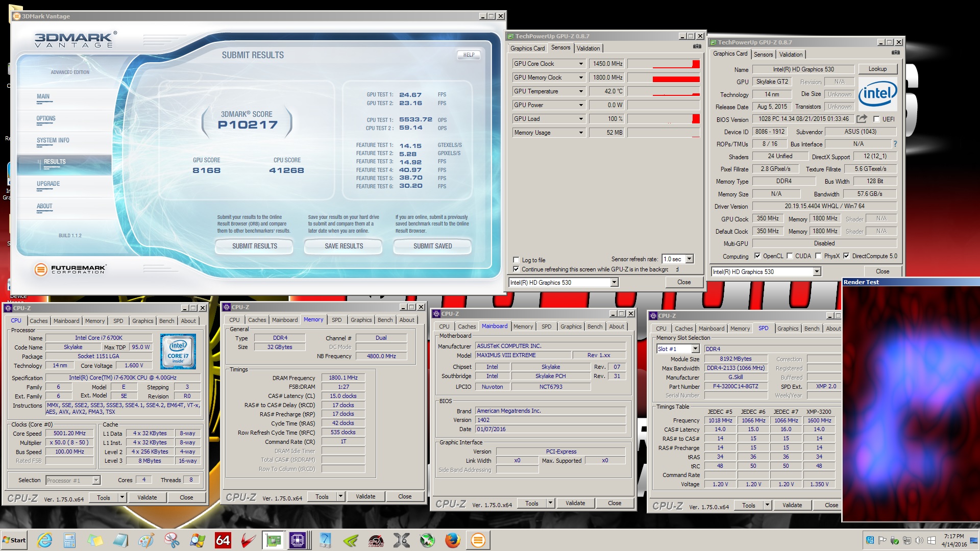Click camera icon in GPU-Z Graphics Card window

click(x=895, y=53)
